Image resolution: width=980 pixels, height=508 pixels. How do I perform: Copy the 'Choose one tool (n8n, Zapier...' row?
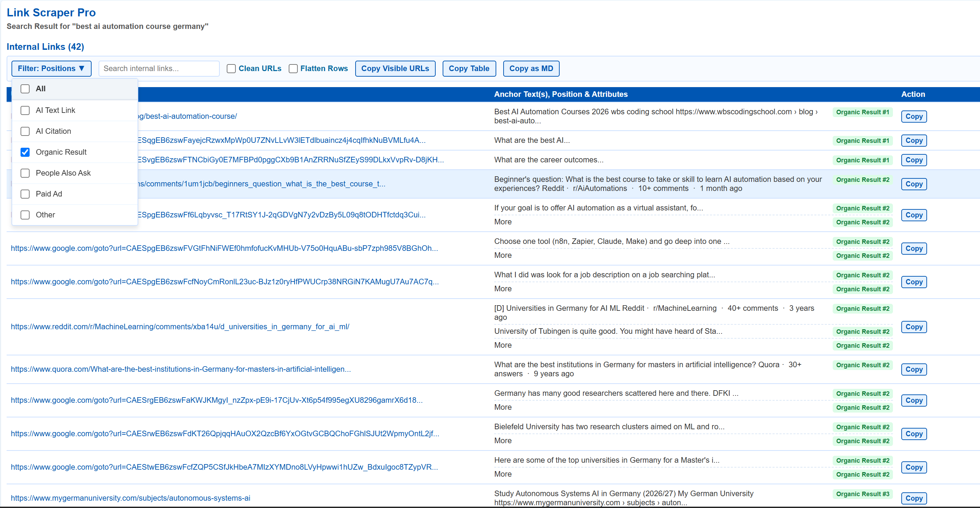tap(914, 248)
